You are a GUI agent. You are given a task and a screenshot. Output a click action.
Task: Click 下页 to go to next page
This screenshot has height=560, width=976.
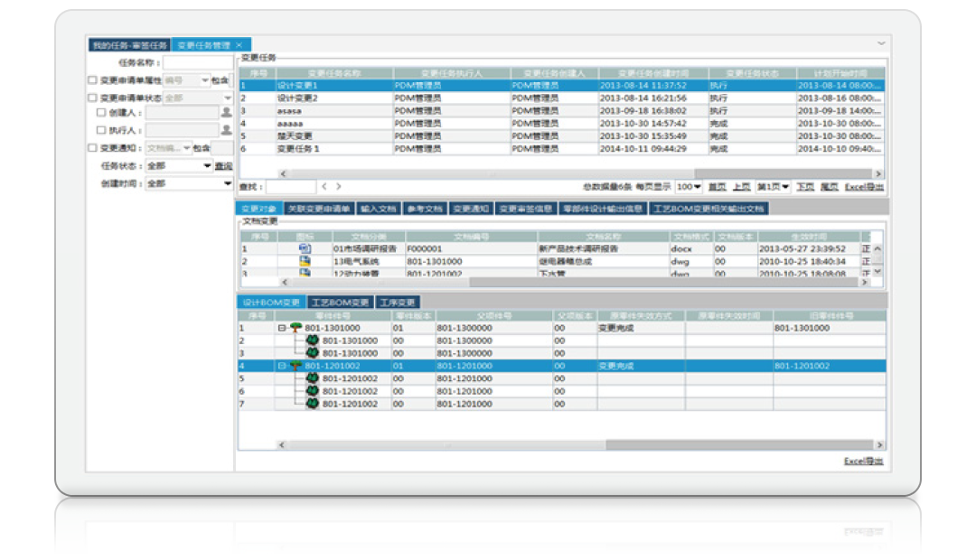coord(804,187)
